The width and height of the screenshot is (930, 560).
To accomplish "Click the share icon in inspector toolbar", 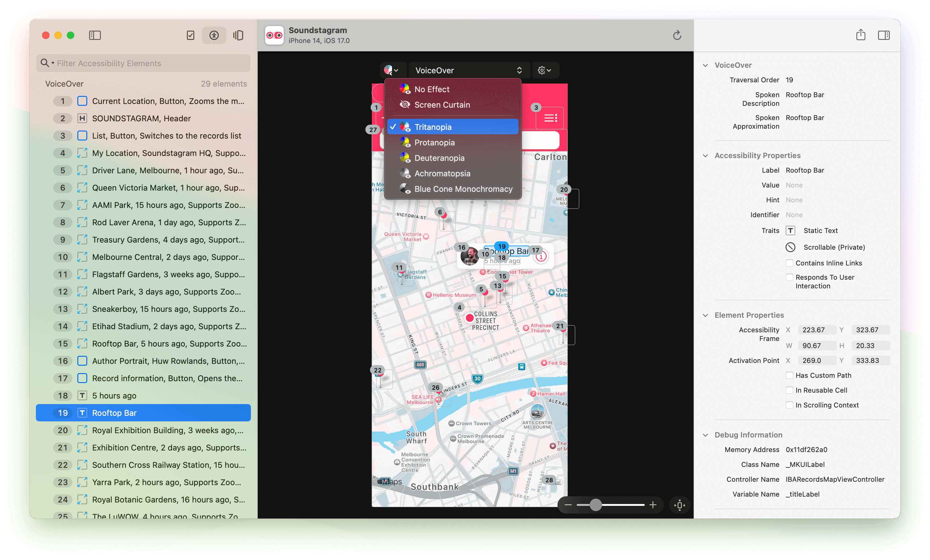I will click(x=861, y=35).
